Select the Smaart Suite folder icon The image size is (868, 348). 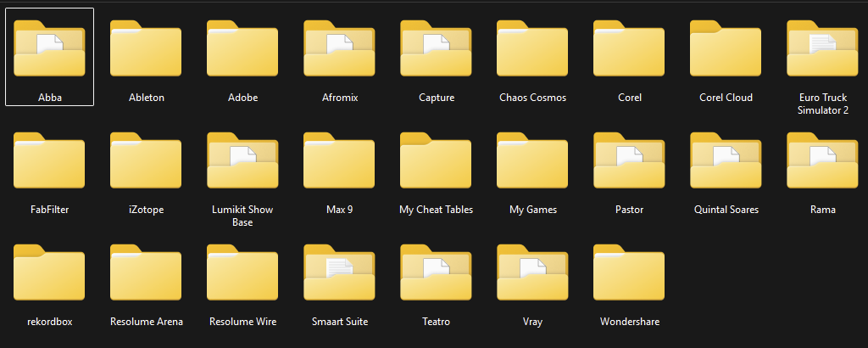(x=339, y=272)
